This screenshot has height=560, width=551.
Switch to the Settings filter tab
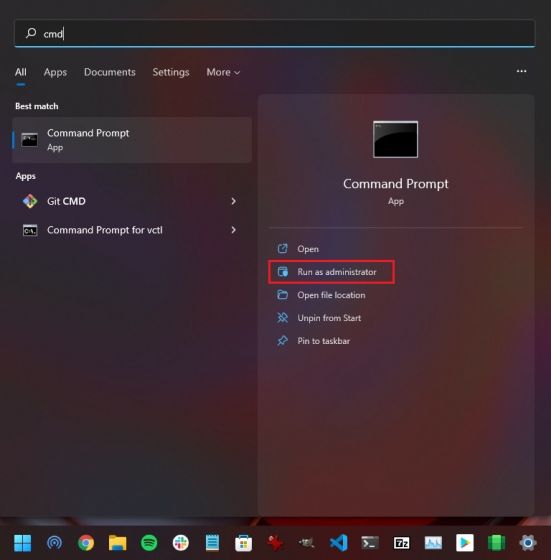[x=171, y=72]
